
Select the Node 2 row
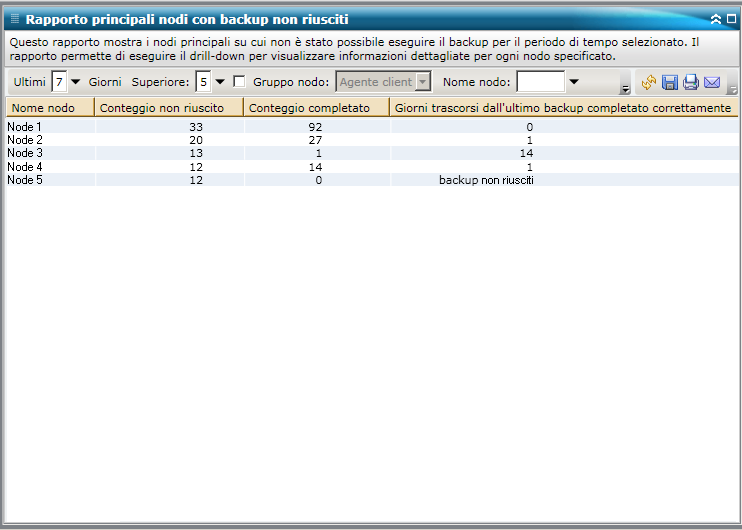[x=372, y=140]
